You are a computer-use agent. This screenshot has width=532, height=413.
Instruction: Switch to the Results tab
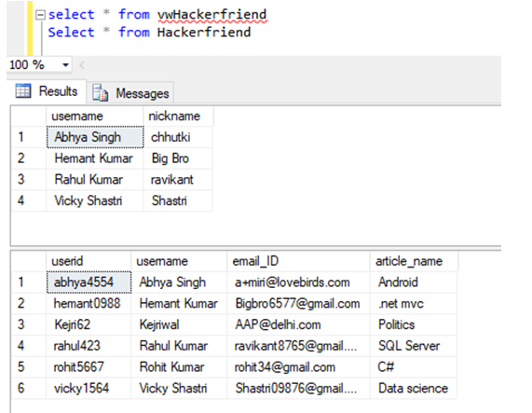click(47, 91)
